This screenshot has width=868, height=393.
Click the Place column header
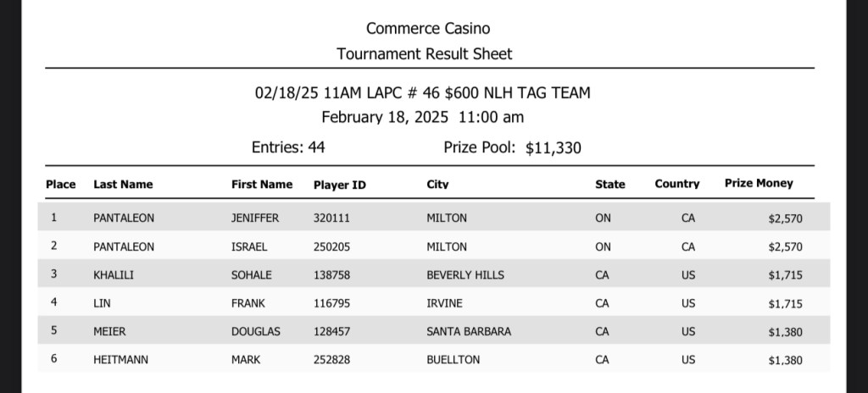click(60, 184)
